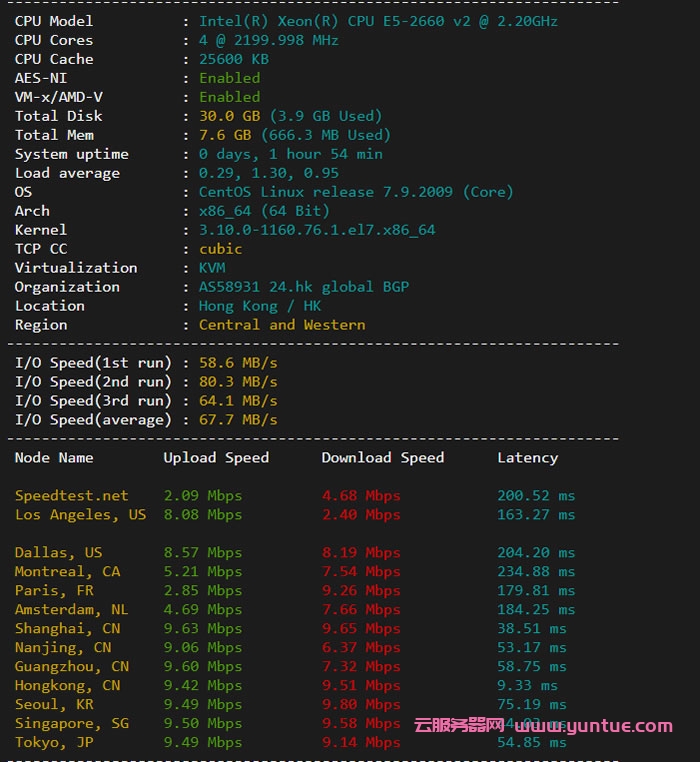Click the AS58931 organization entry
The width and height of the screenshot is (700, 762).
pos(303,287)
